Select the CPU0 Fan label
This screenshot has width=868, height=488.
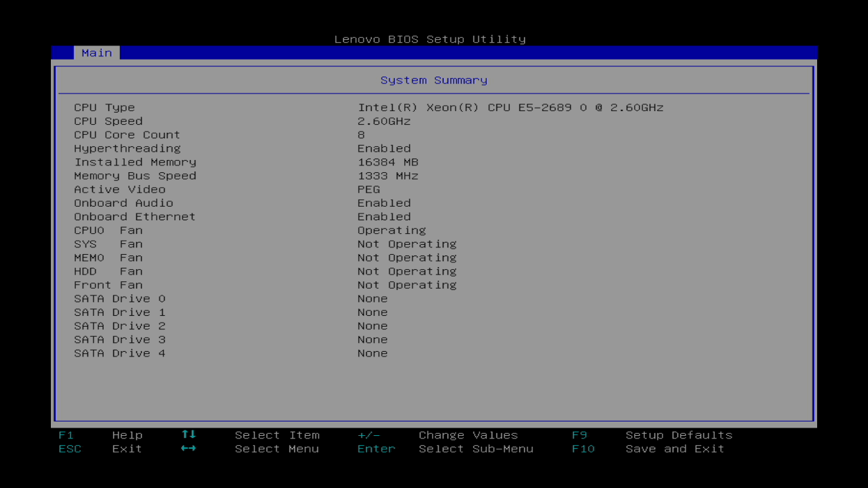pos(108,230)
